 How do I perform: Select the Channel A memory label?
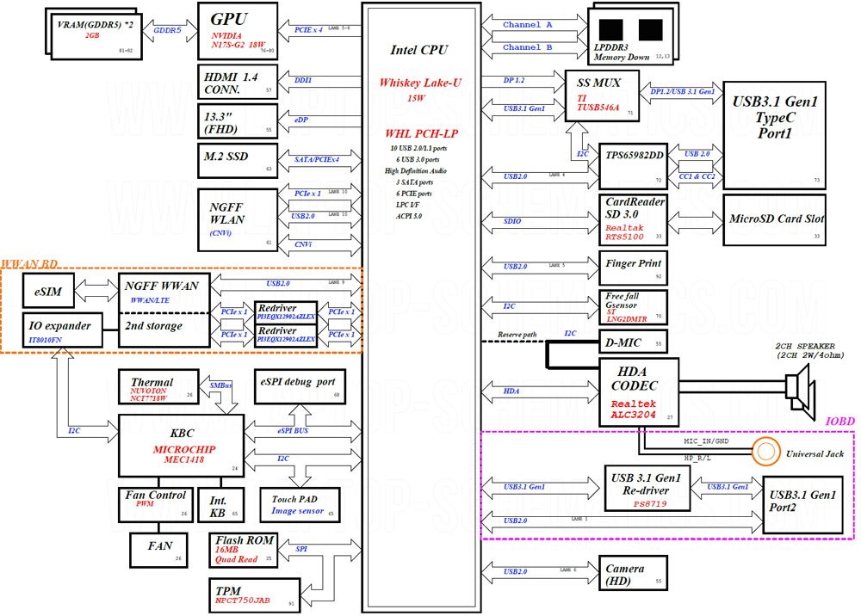coord(528,25)
